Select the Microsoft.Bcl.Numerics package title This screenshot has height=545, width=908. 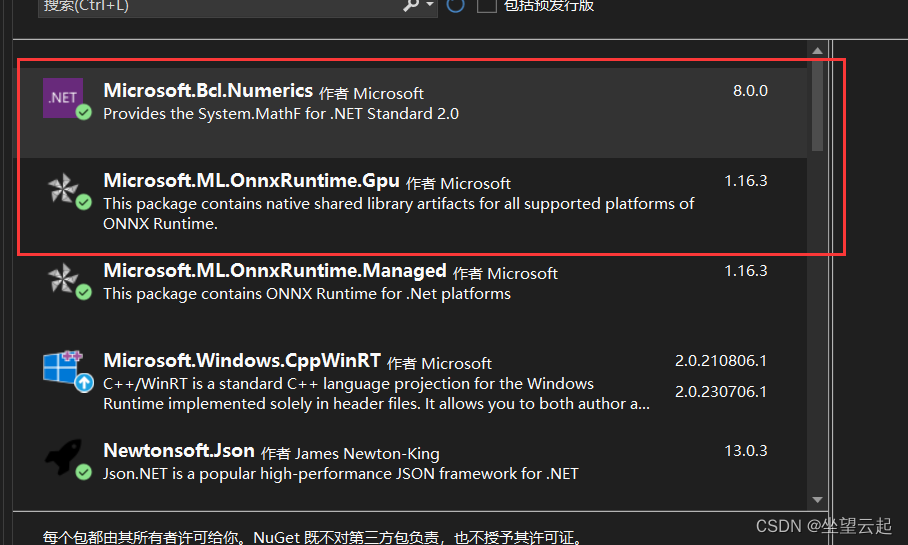tap(208, 91)
